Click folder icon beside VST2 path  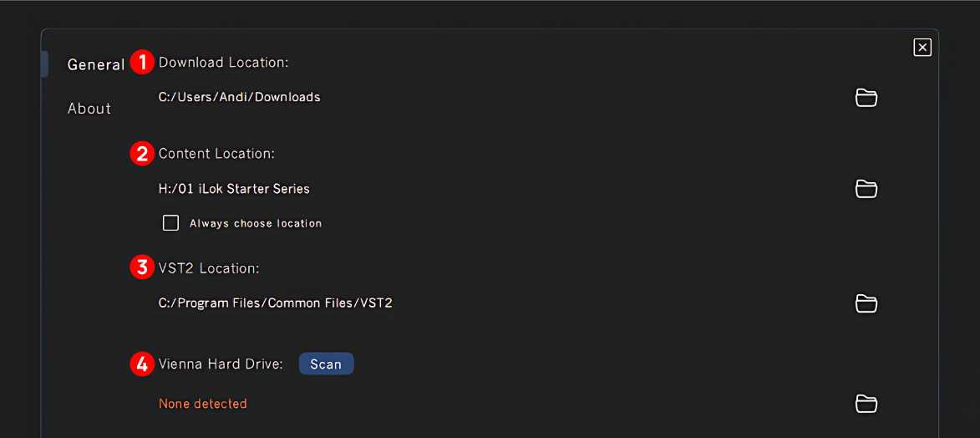[x=866, y=303]
